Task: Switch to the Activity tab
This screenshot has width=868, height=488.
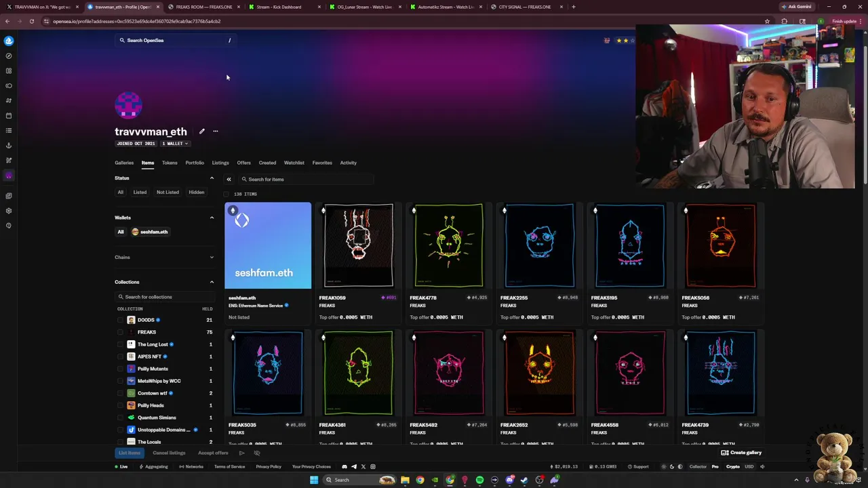Action: (348, 163)
